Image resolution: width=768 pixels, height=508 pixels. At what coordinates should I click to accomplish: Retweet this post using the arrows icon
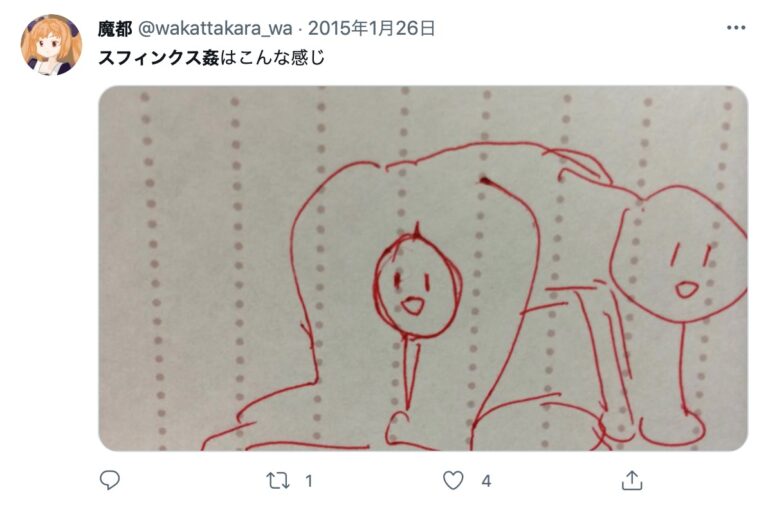278,481
